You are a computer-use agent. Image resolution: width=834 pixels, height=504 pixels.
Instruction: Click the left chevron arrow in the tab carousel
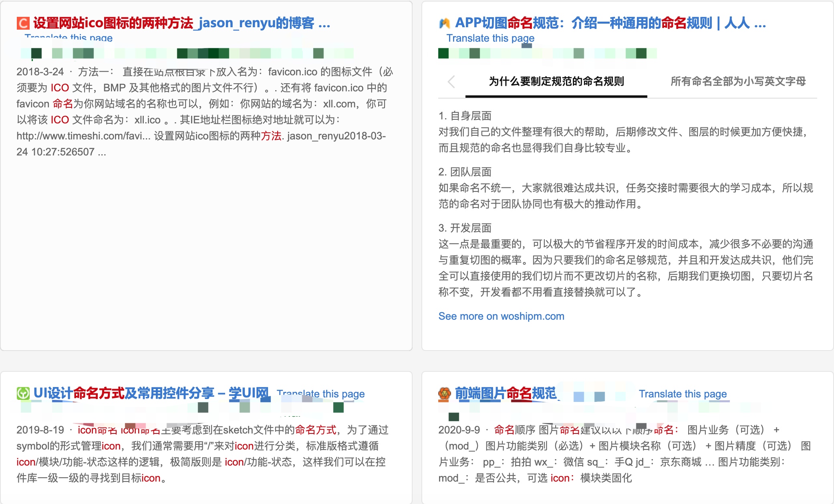[451, 82]
